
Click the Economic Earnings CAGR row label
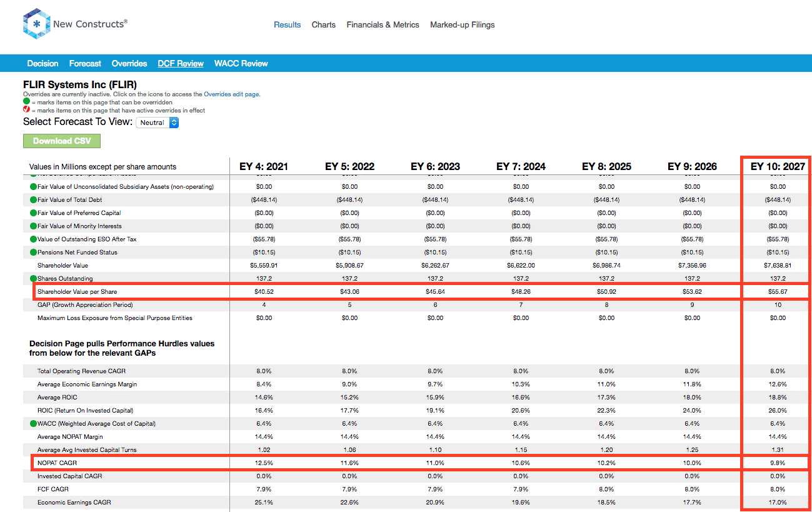74,503
